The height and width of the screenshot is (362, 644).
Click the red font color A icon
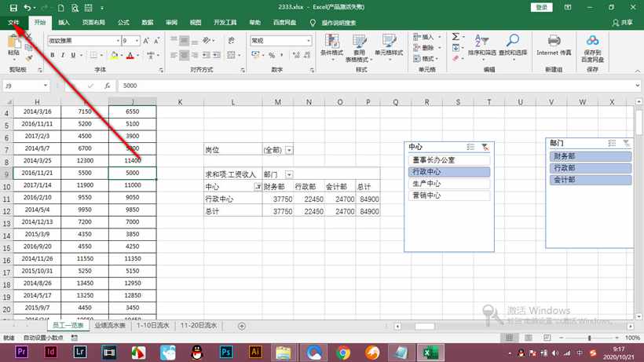pos(130,55)
